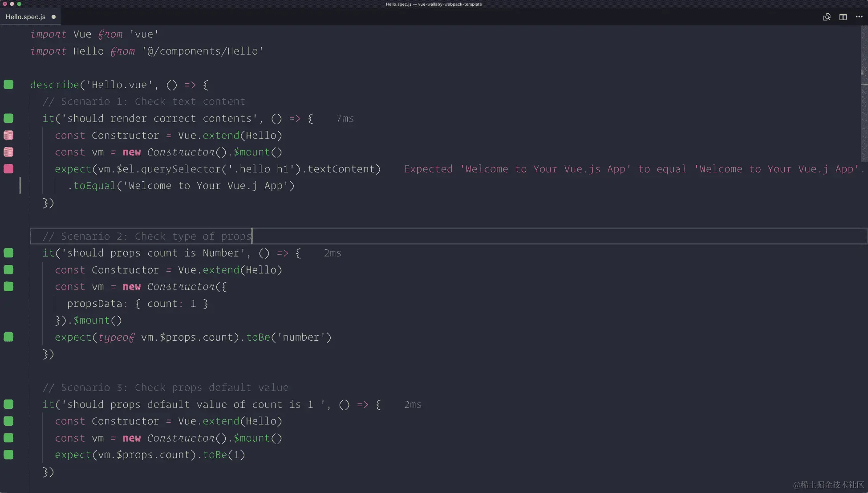Click the propsData count line in editor
This screenshot has height=493, width=868.
point(138,304)
